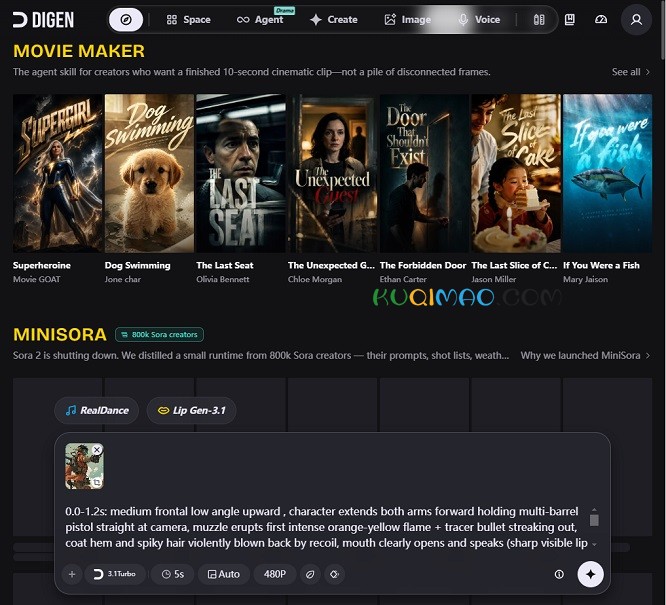Click into the prompt text field

[326, 527]
